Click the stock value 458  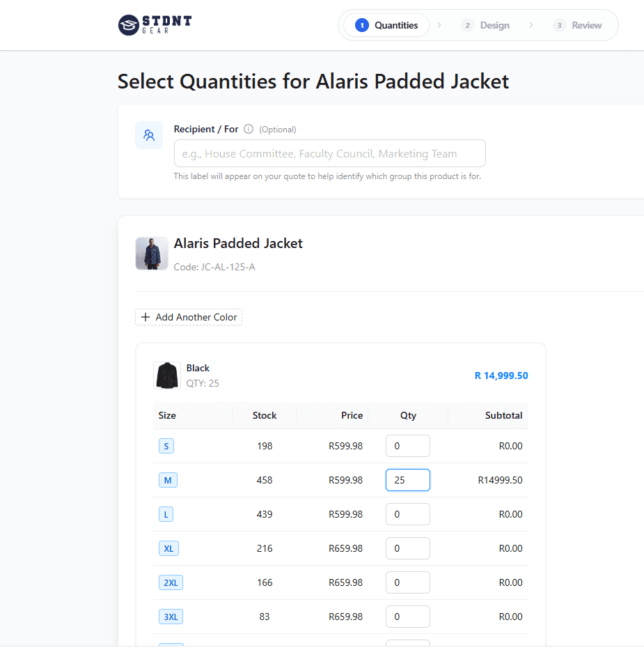click(265, 480)
